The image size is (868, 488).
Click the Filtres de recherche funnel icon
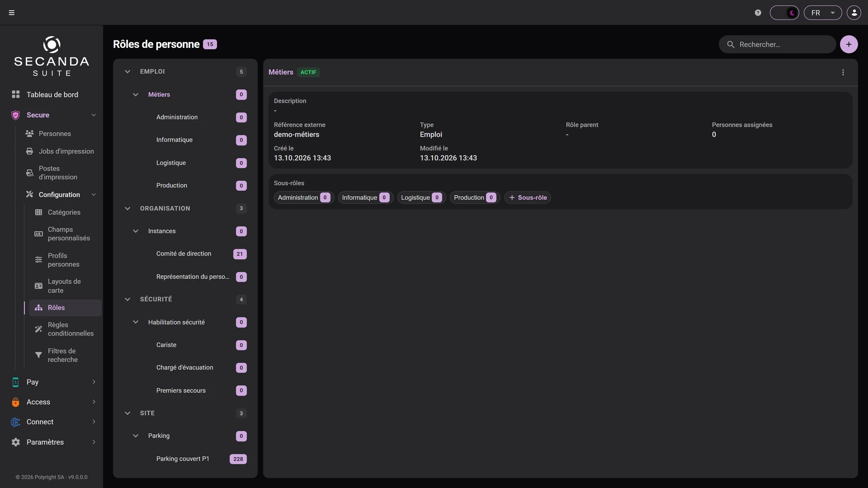[38, 355]
